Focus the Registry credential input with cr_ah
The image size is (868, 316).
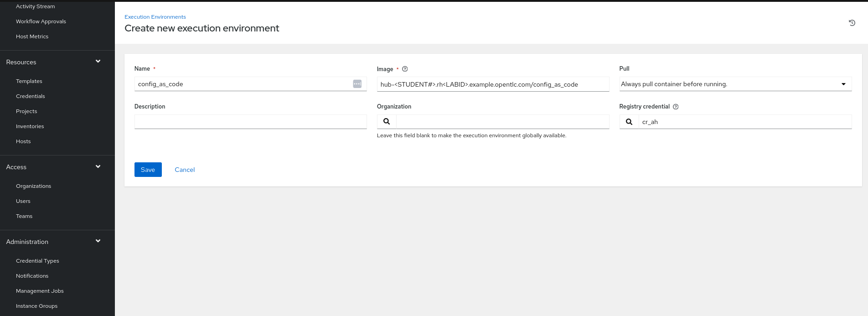pos(745,122)
